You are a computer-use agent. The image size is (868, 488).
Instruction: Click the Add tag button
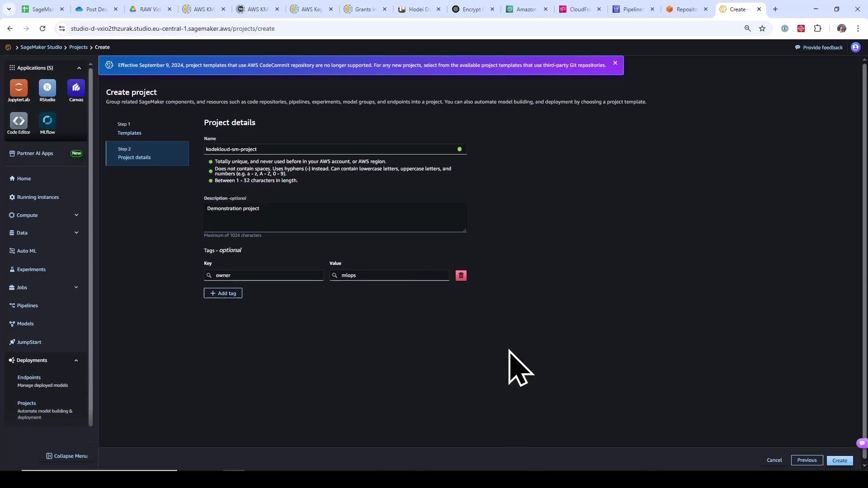pos(223,293)
